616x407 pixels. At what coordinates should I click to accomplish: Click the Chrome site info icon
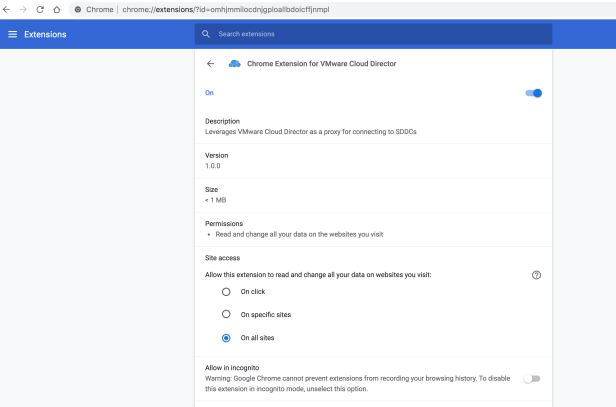(77, 9)
